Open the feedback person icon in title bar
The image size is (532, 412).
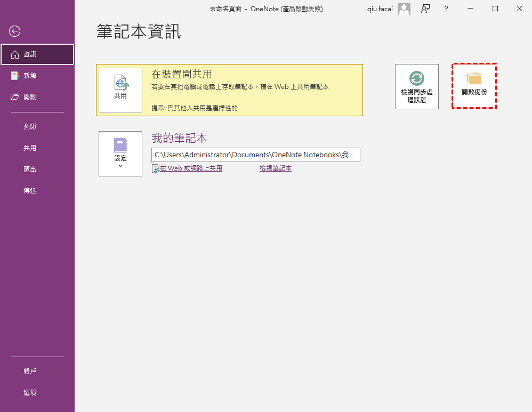point(425,9)
